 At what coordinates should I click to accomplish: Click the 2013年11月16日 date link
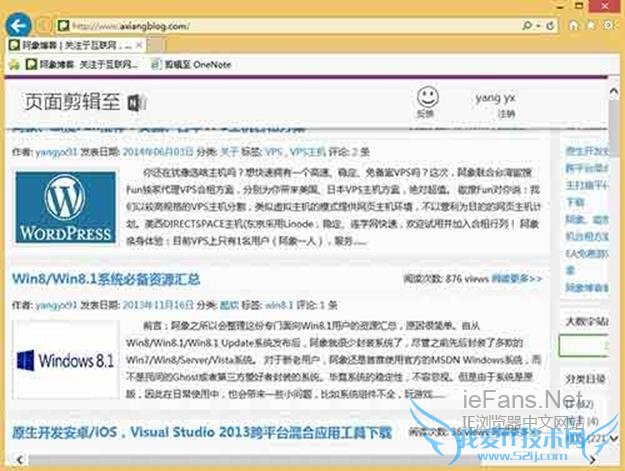pyautogui.click(x=158, y=305)
